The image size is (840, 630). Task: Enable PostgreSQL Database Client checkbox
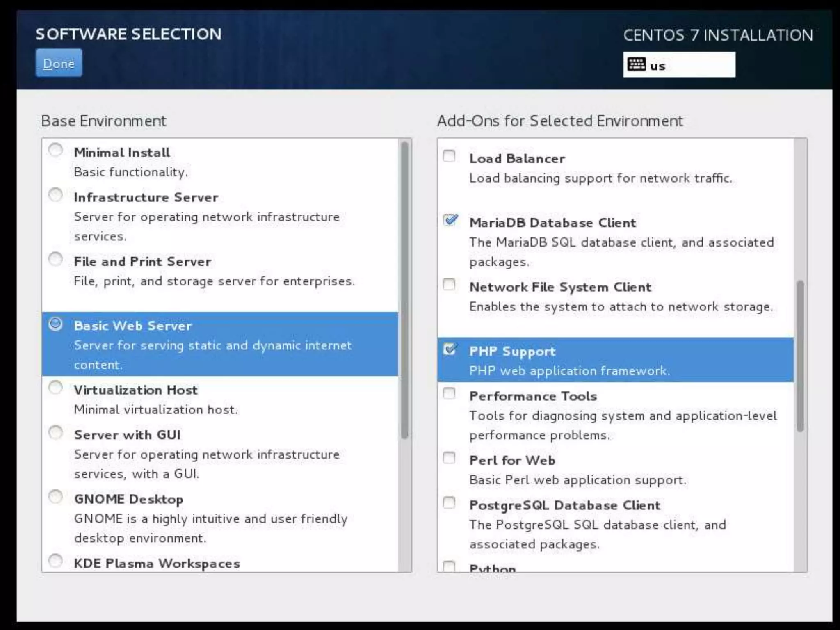(450, 503)
